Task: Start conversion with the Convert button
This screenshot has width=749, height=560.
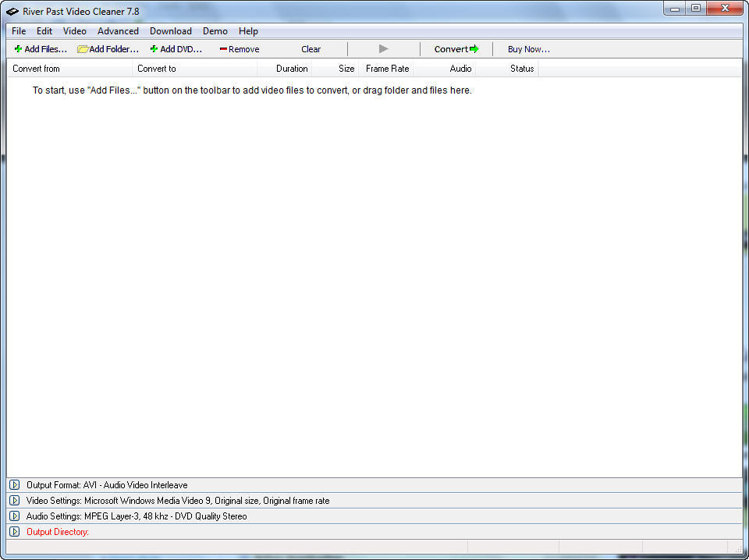Action: pos(456,48)
